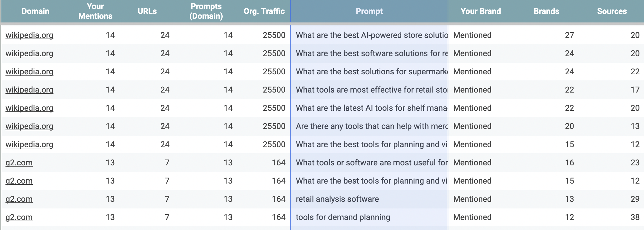The width and height of the screenshot is (644, 230).
Task: Select prompt 'What tools or software are most useful for'
Action: click(x=372, y=163)
